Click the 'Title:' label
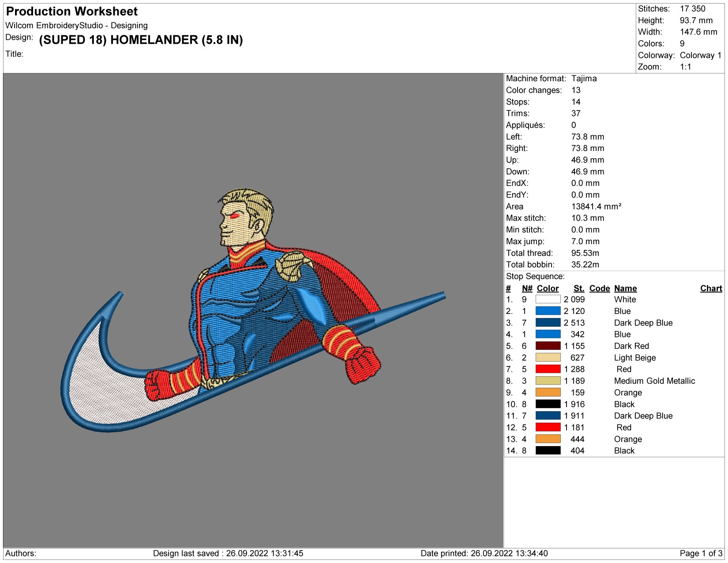The image size is (728, 563). point(14,54)
